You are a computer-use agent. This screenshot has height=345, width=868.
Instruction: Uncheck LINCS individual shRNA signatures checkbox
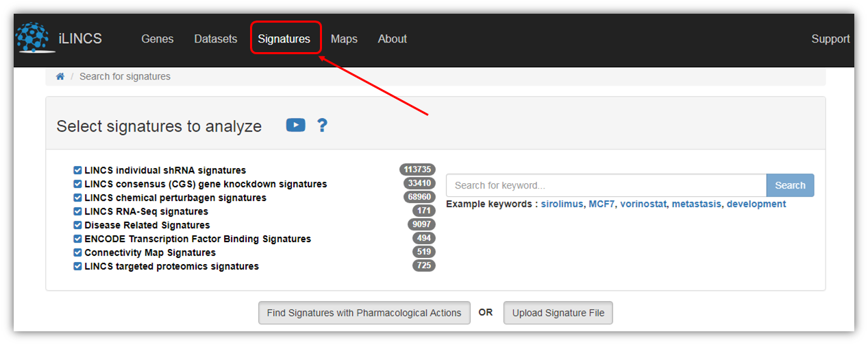[x=77, y=170]
